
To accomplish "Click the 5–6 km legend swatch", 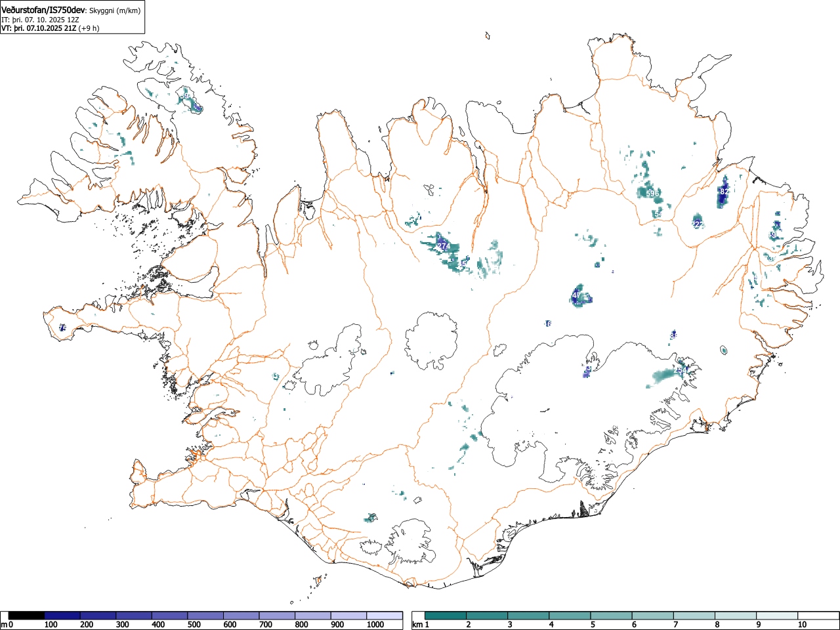I will point(612,616).
